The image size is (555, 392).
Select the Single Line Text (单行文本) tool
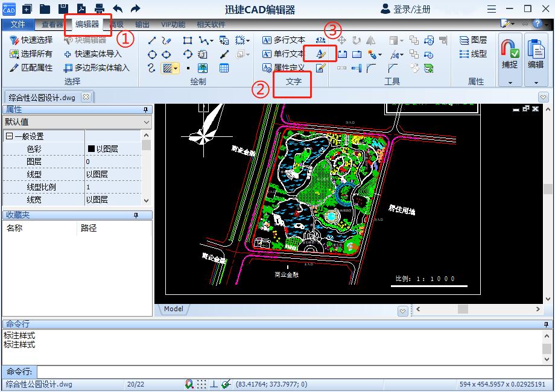pos(284,54)
